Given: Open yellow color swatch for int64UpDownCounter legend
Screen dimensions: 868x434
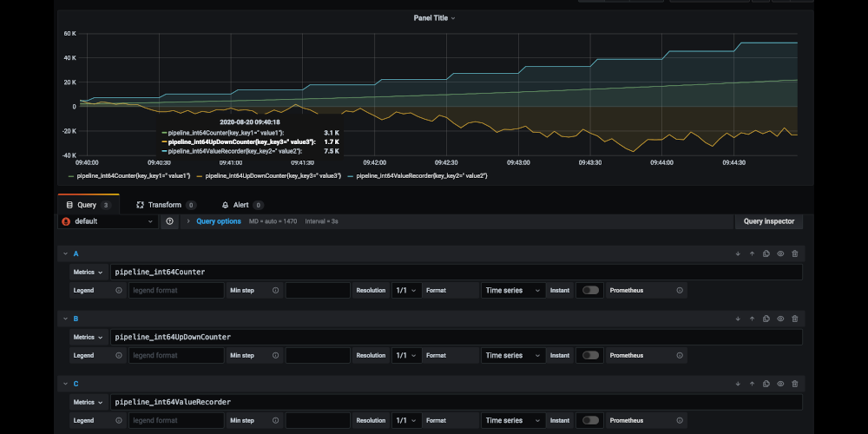Looking at the screenshot, I should (x=200, y=176).
